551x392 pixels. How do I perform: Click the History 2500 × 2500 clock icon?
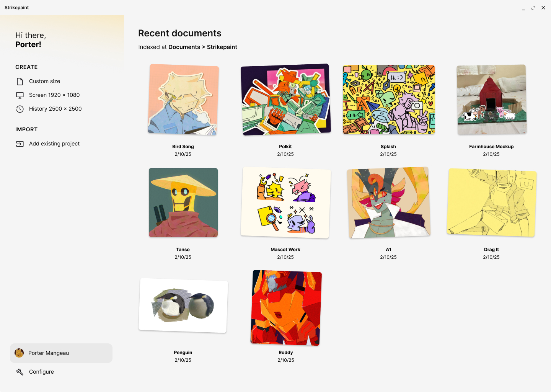[x=20, y=109]
